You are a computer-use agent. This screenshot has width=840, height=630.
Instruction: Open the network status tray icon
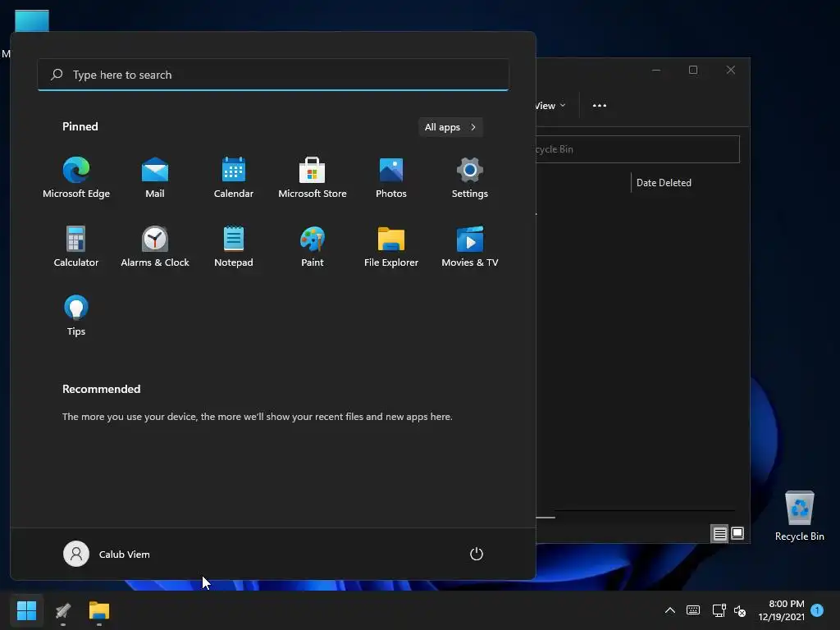tap(719, 610)
